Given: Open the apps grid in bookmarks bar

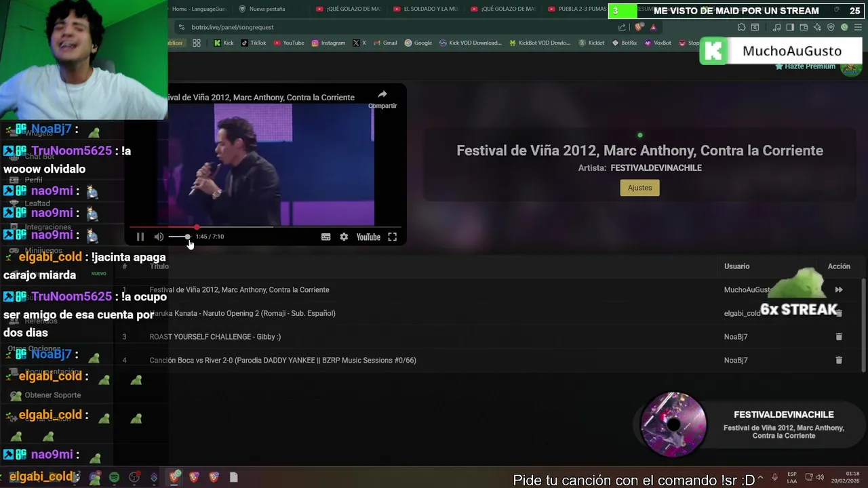Looking at the screenshot, I should pos(197,43).
